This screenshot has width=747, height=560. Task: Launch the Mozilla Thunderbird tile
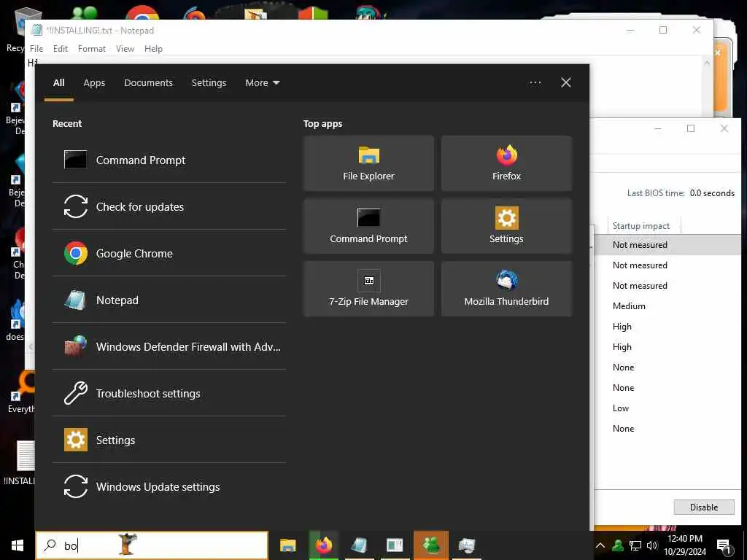[x=506, y=289]
